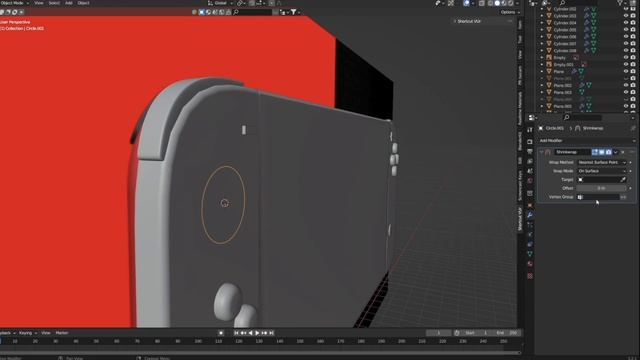Open the viewport overlays toggle

tap(466, 3)
